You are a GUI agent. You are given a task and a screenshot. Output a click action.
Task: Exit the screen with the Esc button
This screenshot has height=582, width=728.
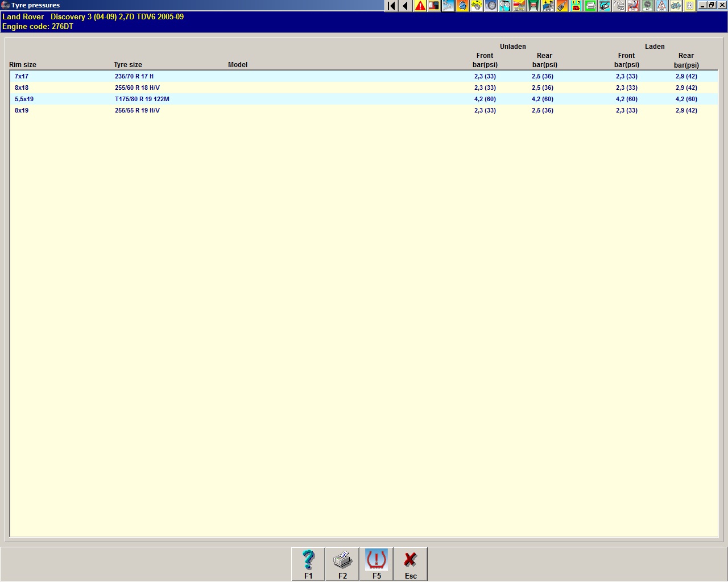click(411, 564)
